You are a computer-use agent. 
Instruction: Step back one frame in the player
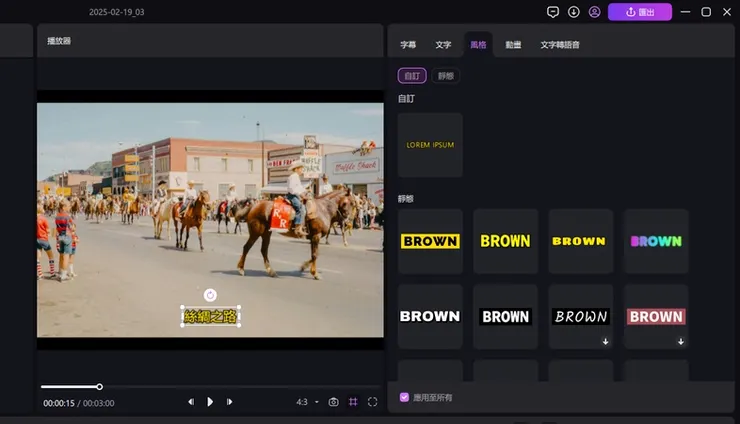click(191, 402)
